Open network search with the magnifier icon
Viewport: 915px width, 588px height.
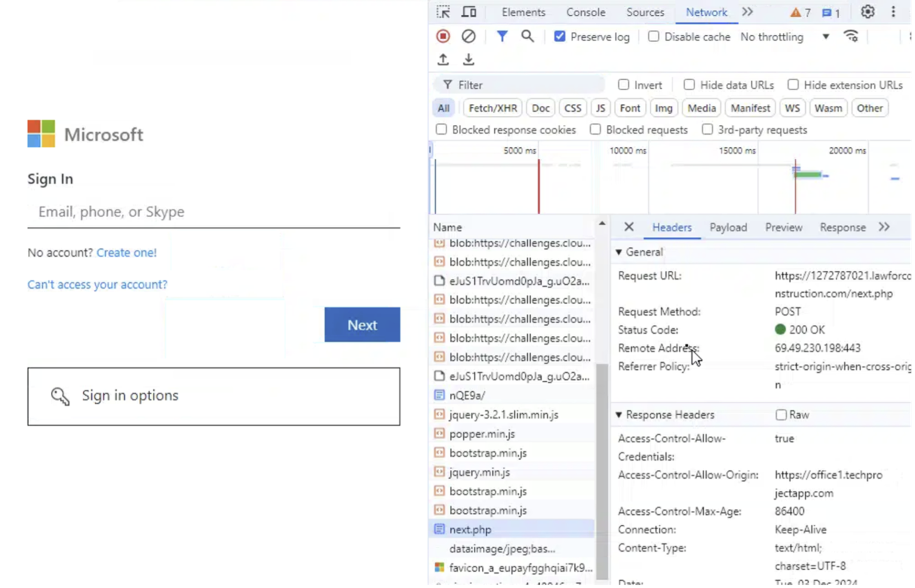point(527,36)
